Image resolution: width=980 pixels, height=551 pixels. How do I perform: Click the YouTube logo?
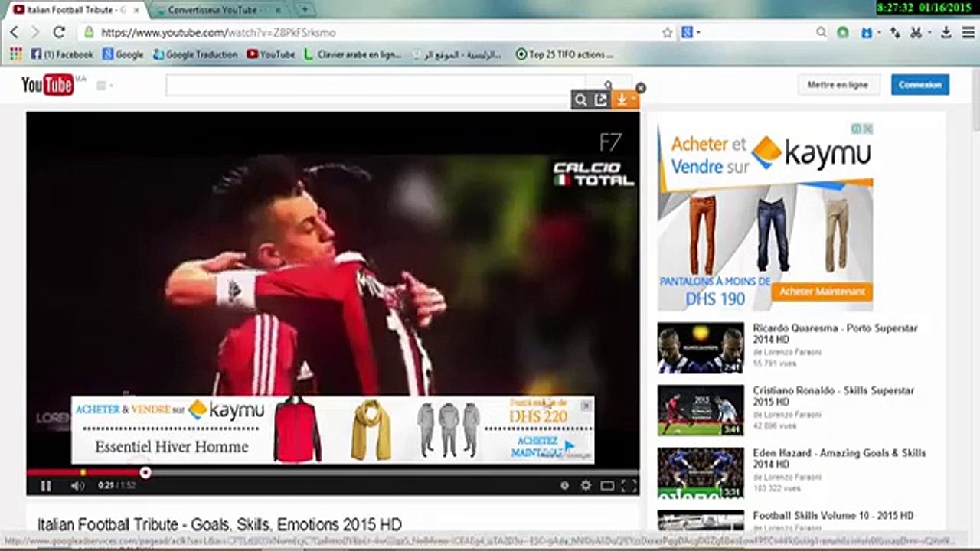click(x=47, y=85)
